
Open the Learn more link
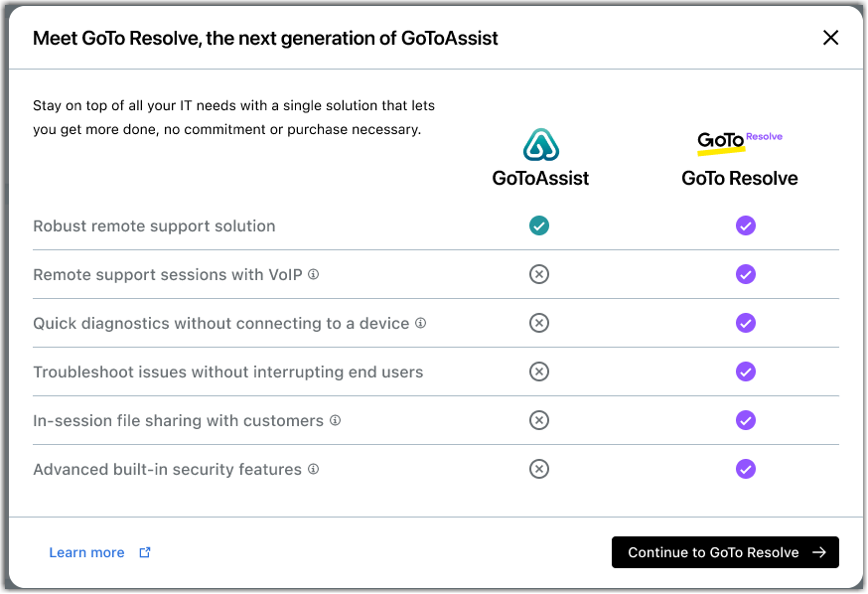click(x=87, y=552)
